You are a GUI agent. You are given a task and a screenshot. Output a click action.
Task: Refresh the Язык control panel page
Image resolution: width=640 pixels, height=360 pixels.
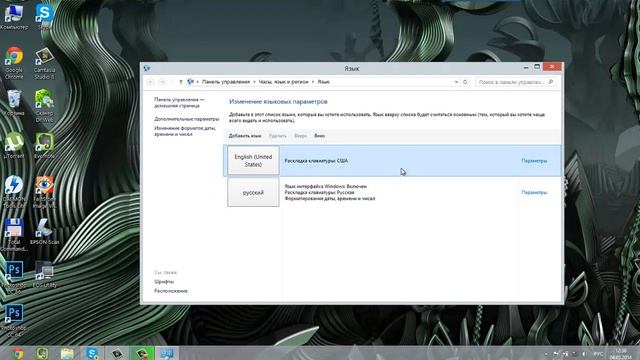[465, 82]
